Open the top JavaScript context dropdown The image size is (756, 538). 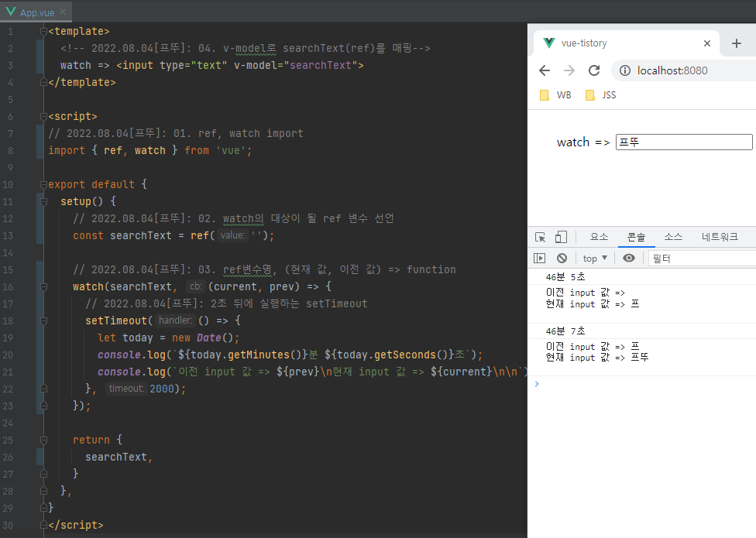[x=594, y=259]
